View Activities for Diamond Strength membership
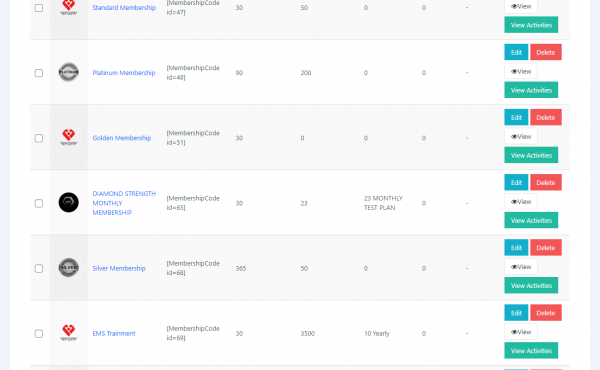Screen dimensions: 600x370 click(531, 220)
